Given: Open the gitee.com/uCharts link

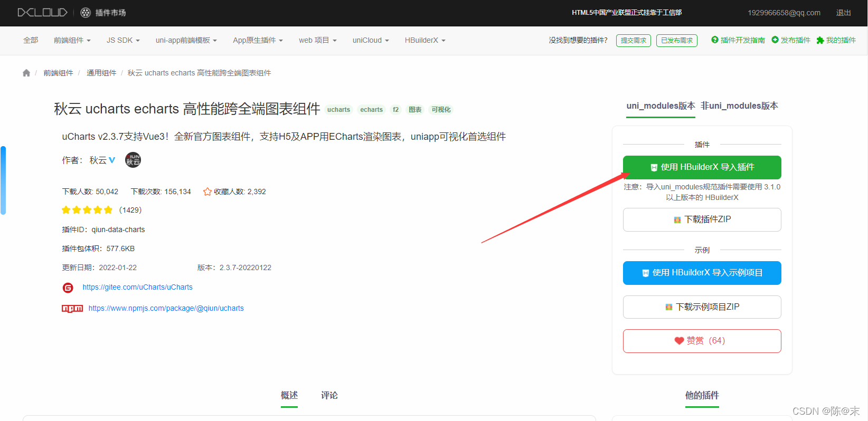Looking at the screenshot, I should coord(138,288).
